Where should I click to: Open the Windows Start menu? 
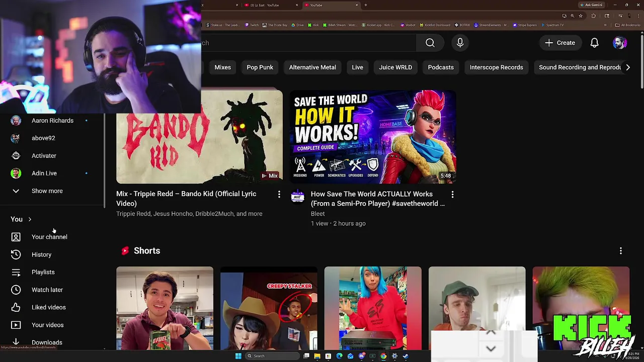238,356
